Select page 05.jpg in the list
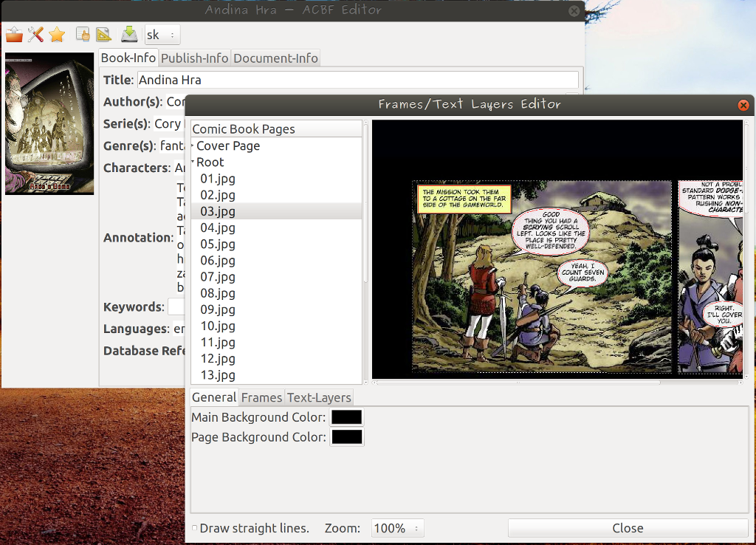This screenshot has width=756, height=545. (x=218, y=244)
